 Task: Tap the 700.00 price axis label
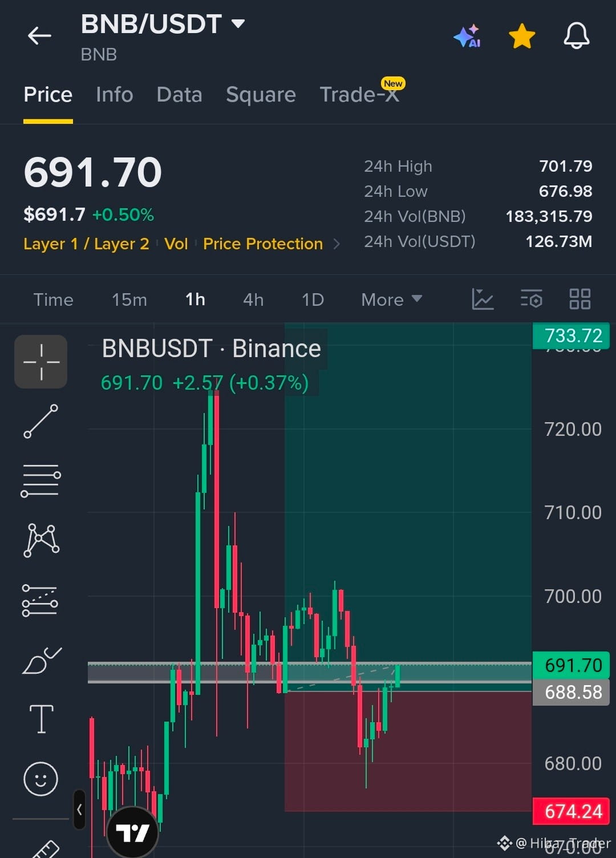click(573, 596)
